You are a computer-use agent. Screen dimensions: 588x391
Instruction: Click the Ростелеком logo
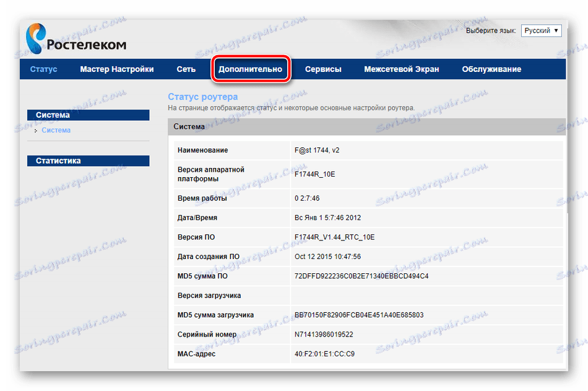(76, 38)
